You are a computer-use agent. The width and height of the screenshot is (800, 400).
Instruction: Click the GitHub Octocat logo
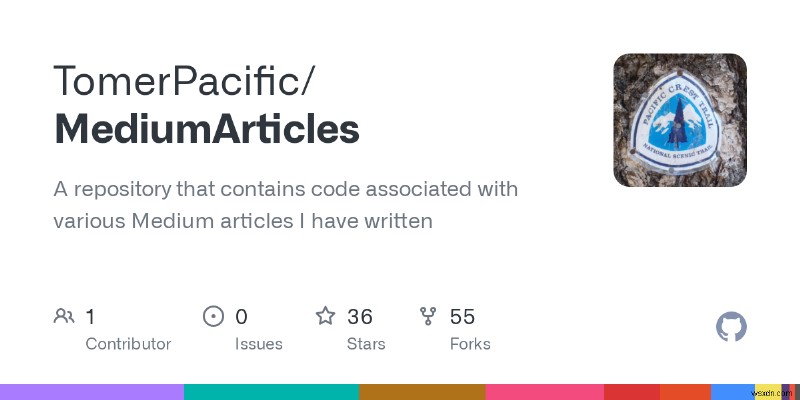click(x=732, y=327)
